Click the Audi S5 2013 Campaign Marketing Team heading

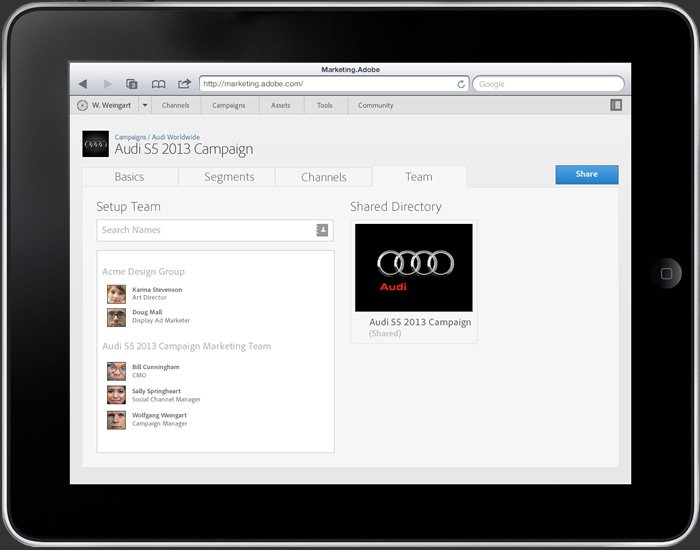click(x=187, y=346)
